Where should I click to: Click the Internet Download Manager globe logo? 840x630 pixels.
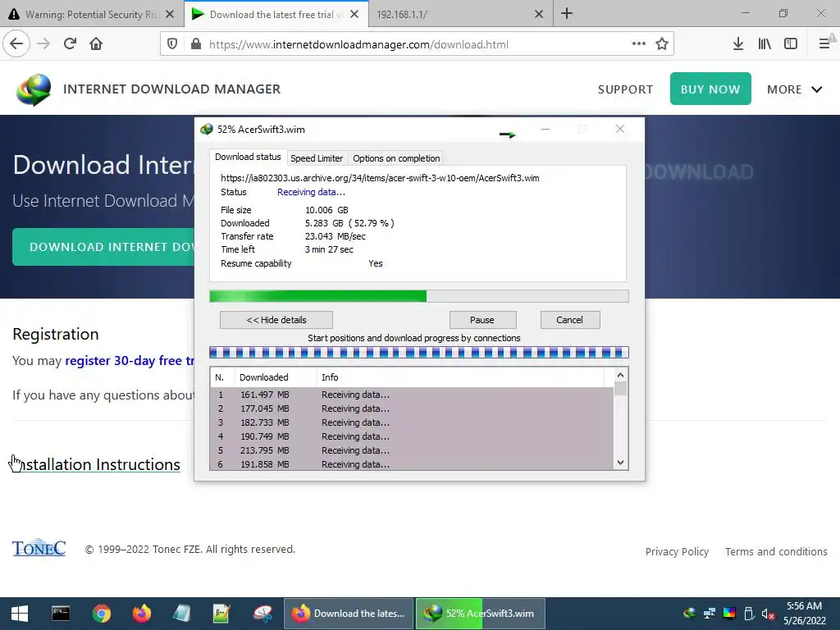tap(34, 89)
